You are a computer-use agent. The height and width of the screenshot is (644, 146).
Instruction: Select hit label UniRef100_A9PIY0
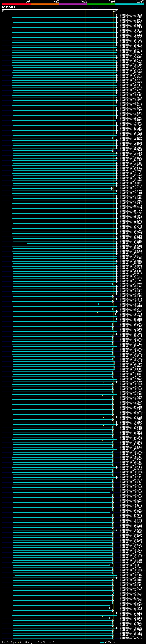coord(131,30)
